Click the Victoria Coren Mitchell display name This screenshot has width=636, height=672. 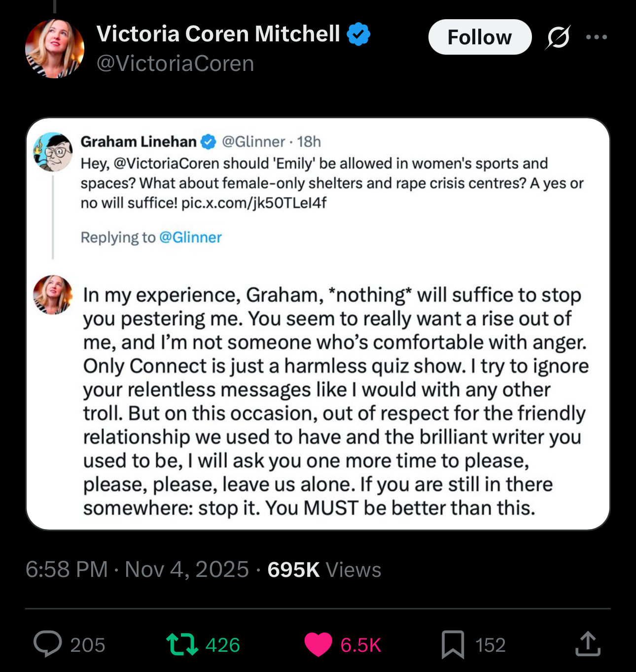point(218,34)
